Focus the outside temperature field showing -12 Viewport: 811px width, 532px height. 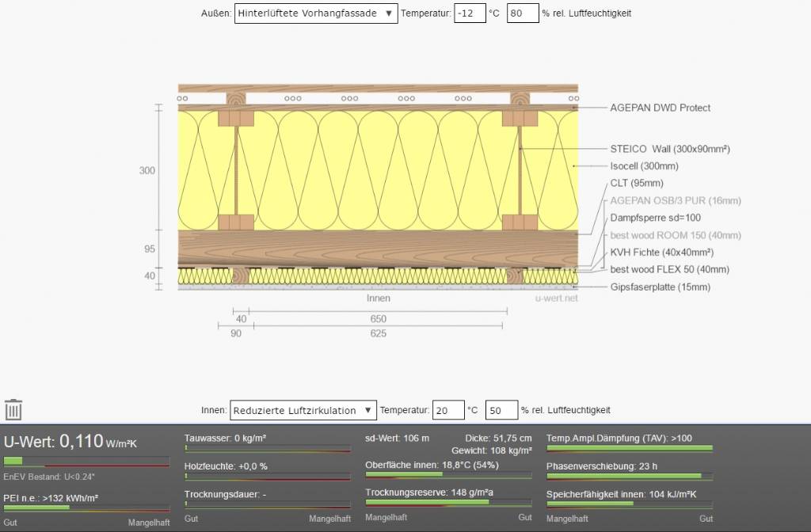(x=470, y=13)
